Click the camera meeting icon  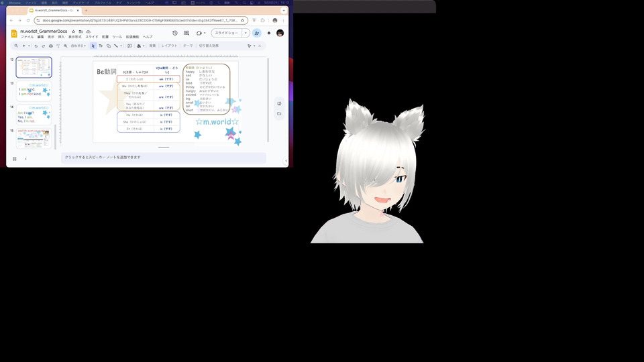(199, 33)
